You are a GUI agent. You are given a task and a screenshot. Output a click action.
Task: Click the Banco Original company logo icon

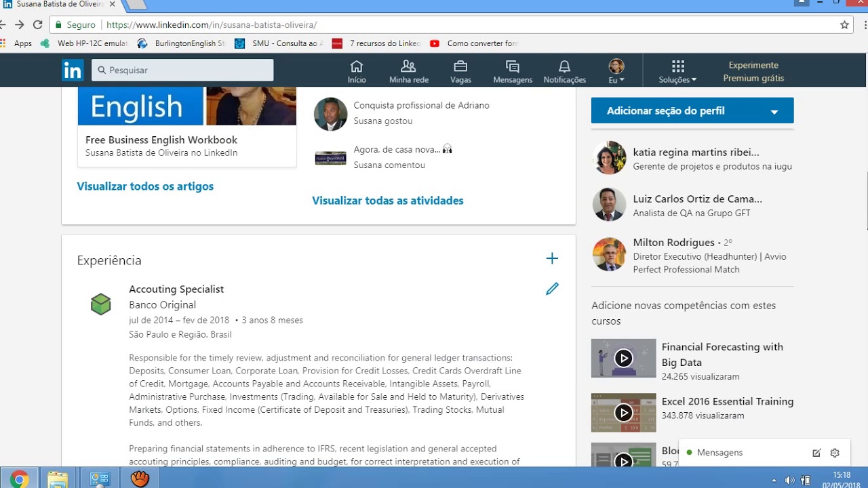(100, 304)
